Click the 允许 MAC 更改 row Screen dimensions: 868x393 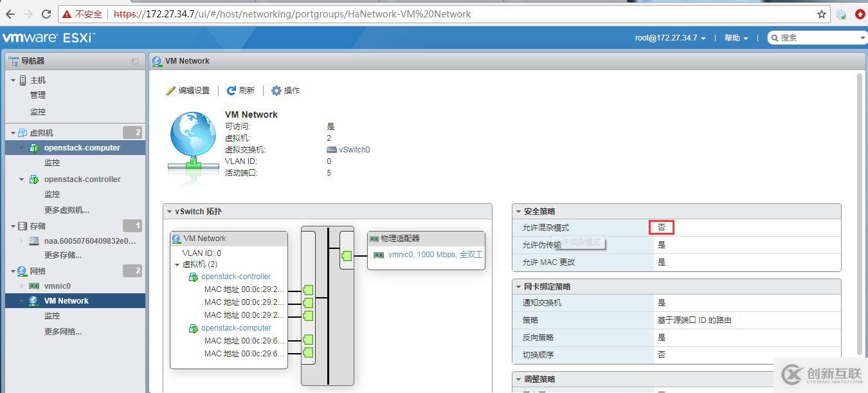pyautogui.click(x=676, y=262)
